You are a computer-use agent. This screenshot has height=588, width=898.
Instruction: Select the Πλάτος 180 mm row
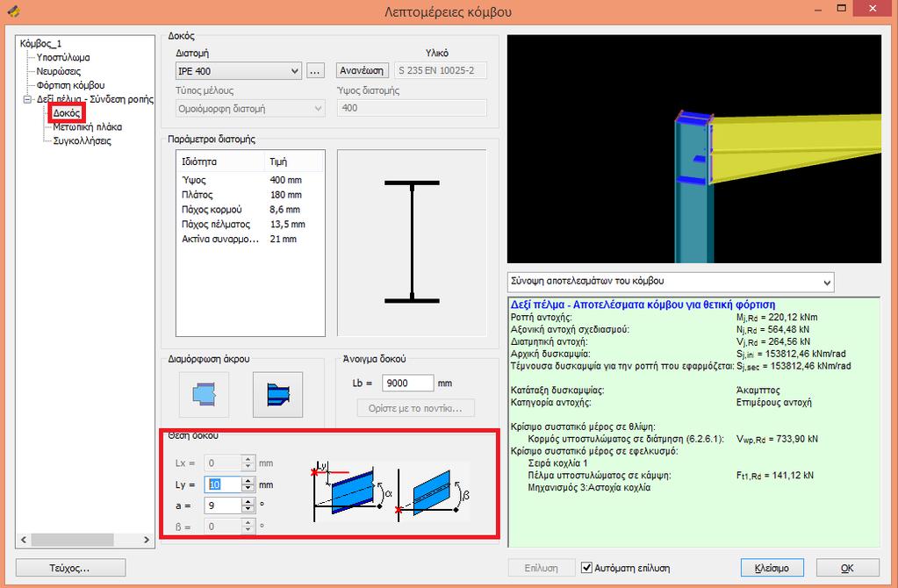250,195
